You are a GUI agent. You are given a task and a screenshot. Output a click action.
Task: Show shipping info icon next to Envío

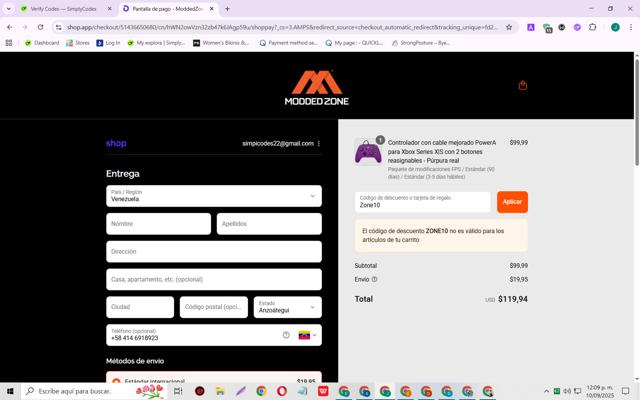point(374,279)
